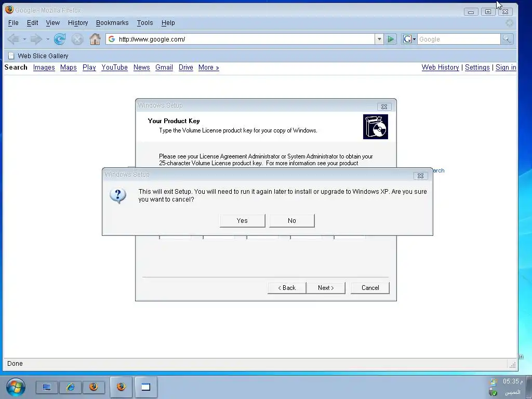Click No to continue Setup
532x399 pixels.
point(292,220)
